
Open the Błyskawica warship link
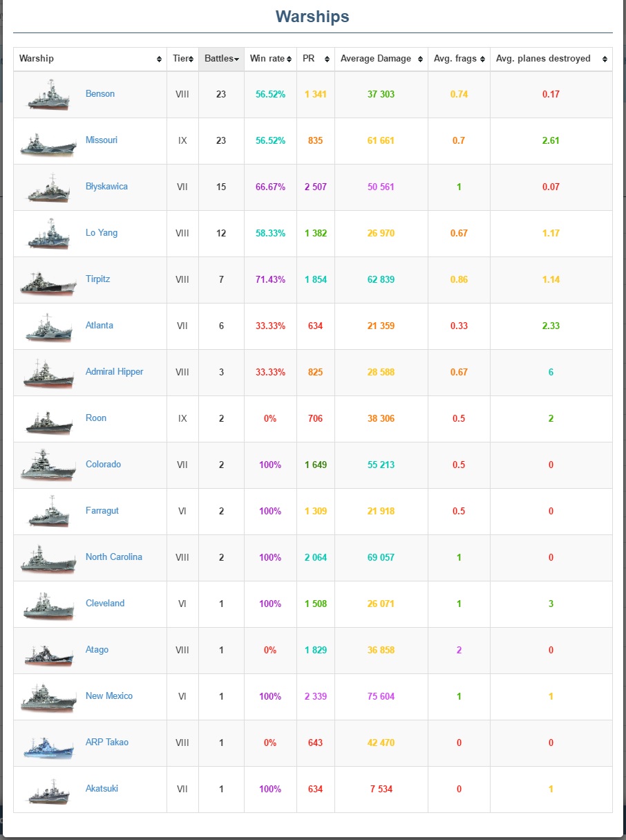106,186
